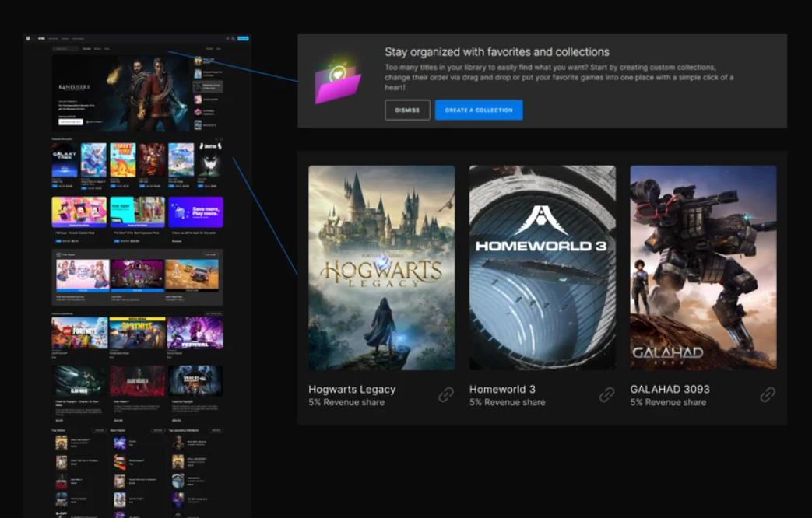This screenshot has width=812, height=518.
Task: Click the Hogwarts Legacy title text
Action: (x=352, y=389)
